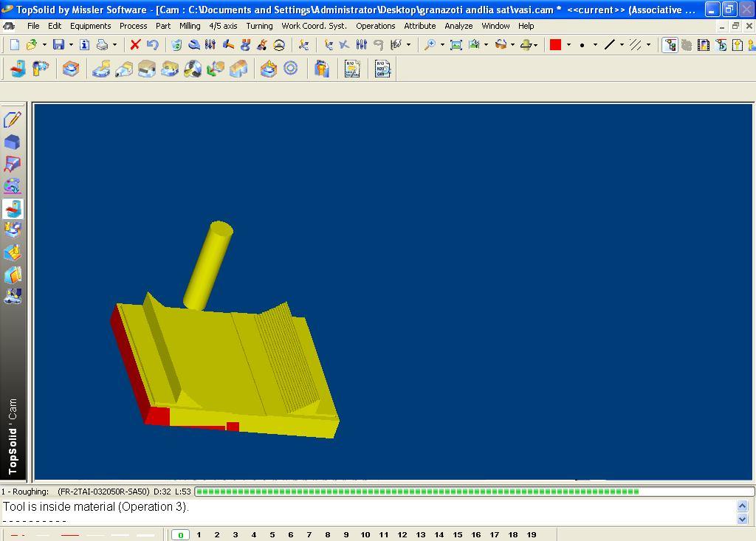Viewport: 756px width, 541px height.
Task: Open the Turning menu
Action: pos(259,26)
